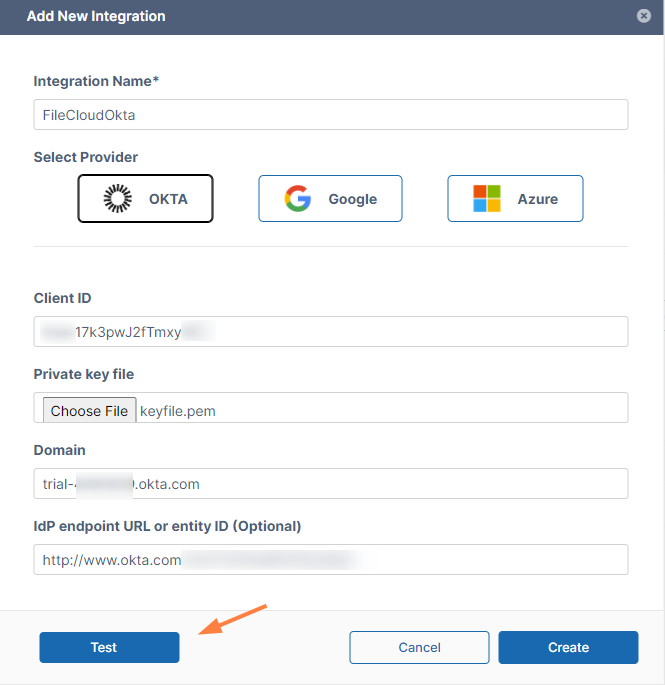The height and width of the screenshot is (685, 665).
Task: Close the Add New Integration dialog
Action: click(642, 16)
